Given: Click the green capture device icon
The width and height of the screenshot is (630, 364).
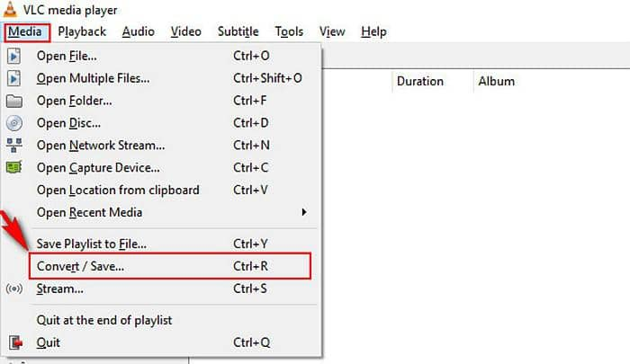Looking at the screenshot, I should 14,167.
